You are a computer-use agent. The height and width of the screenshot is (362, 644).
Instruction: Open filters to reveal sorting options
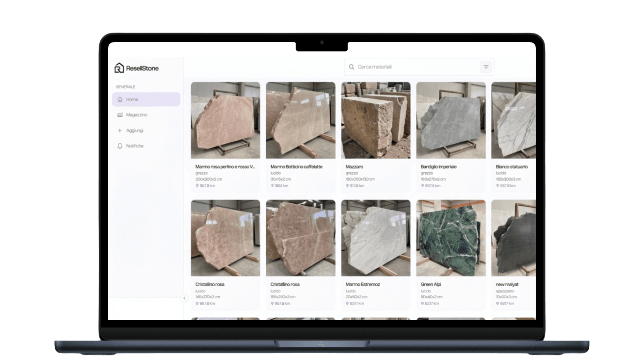click(486, 67)
